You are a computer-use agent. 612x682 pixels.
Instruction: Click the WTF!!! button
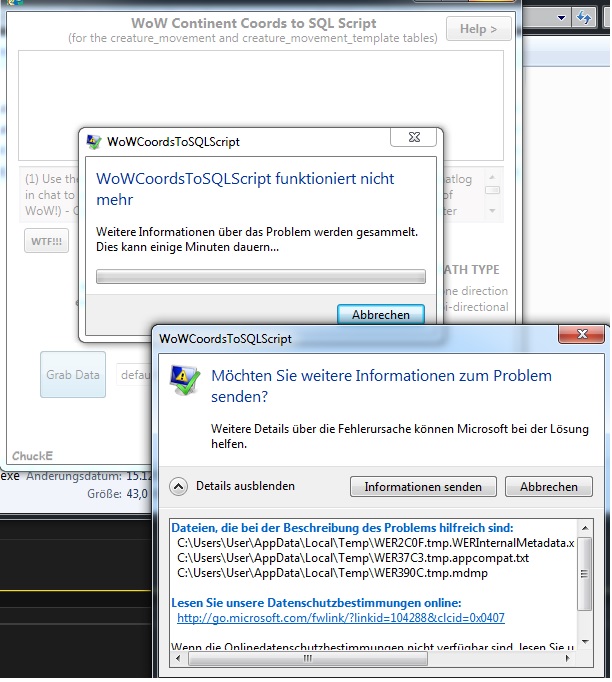46,241
